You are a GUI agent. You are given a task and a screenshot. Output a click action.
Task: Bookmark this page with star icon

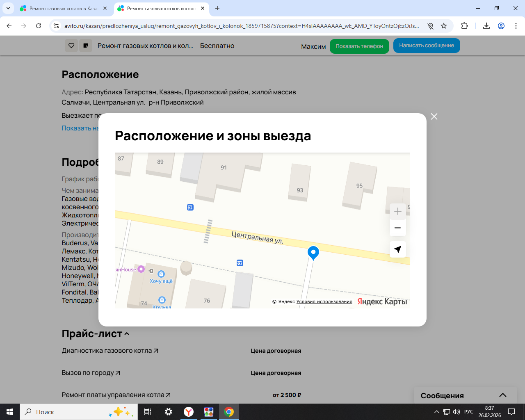(444, 26)
